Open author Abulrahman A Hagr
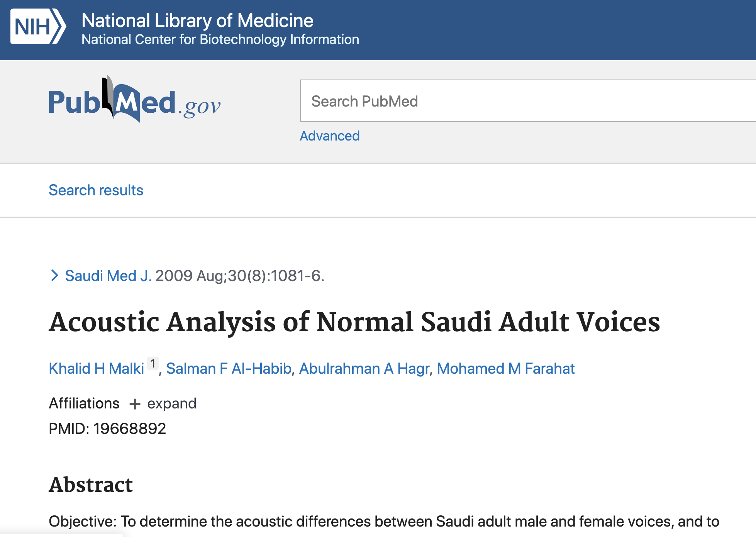This screenshot has height=537, width=756. coord(364,369)
